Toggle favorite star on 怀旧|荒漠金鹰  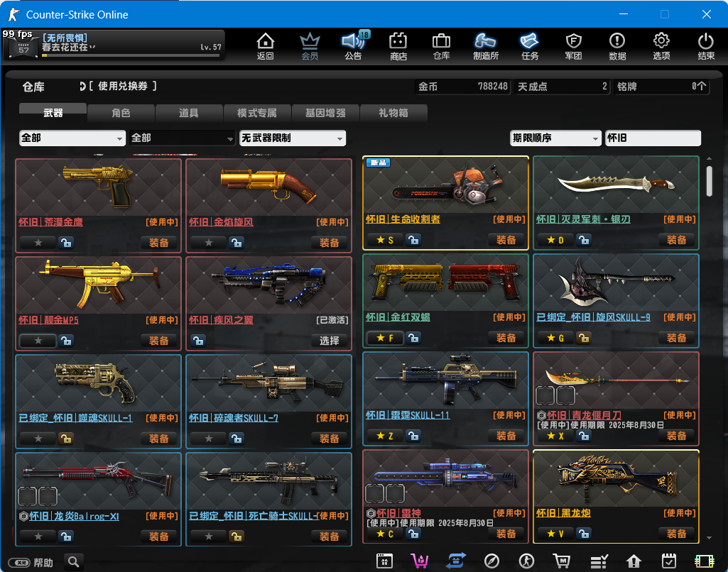(x=38, y=243)
